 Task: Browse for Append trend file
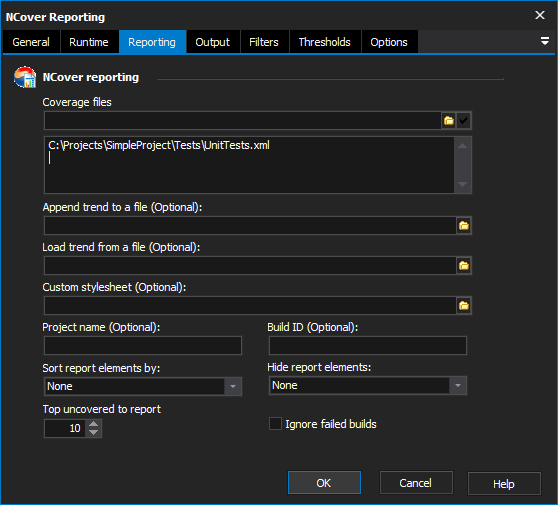click(x=464, y=226)
